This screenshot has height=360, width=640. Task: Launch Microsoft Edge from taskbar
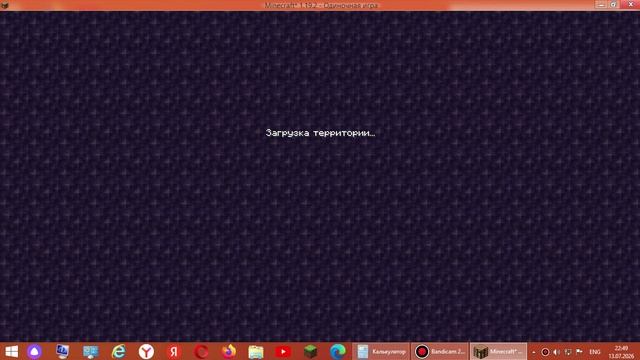pyautogui.click(x=338, y=351)
